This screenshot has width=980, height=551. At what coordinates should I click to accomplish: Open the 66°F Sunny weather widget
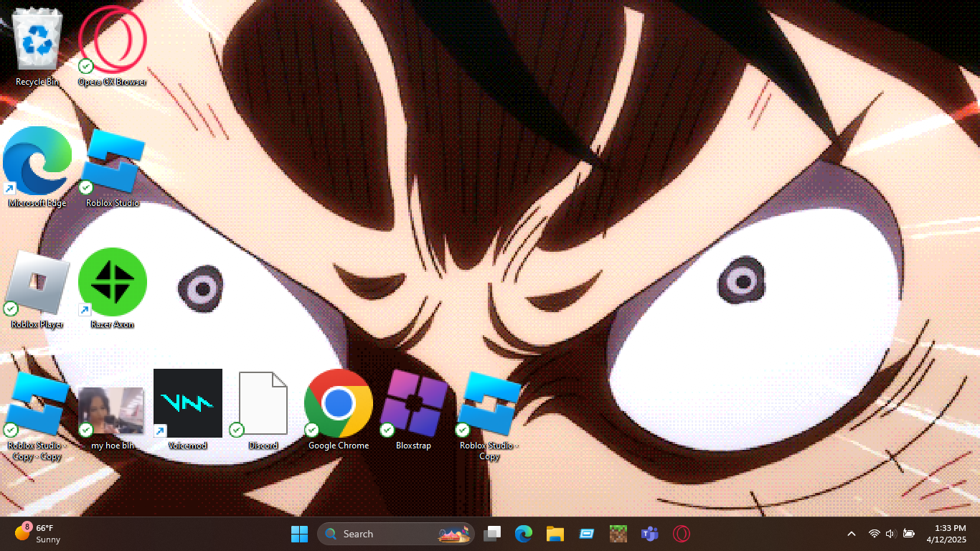pyautogui.click(x=39, y=534)
